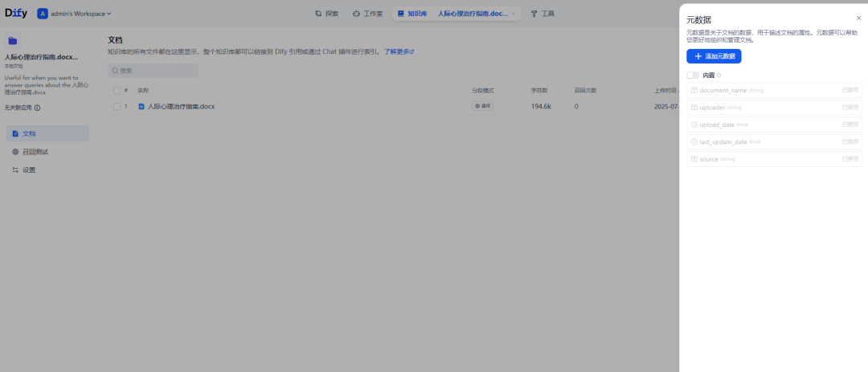Click the blue 'A' workspace avatar
868x372 pixels.
pos(42,14)
